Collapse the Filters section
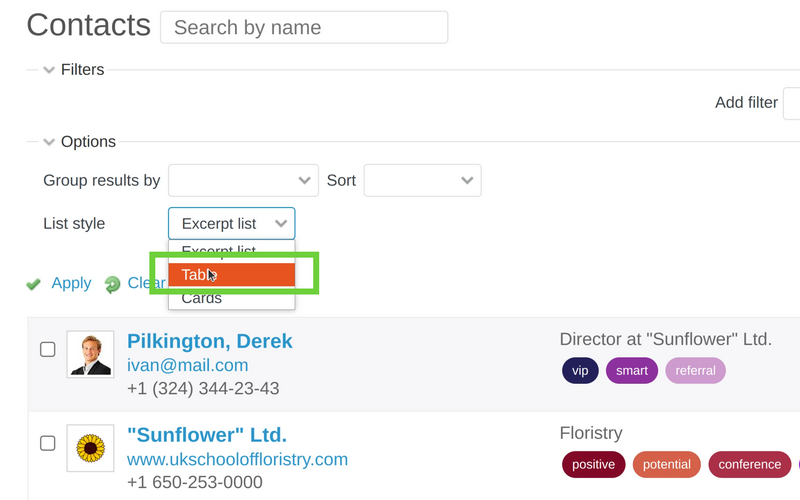Image resolution: width=800 pixels, height=500 pixels. (x=49, y=70)
